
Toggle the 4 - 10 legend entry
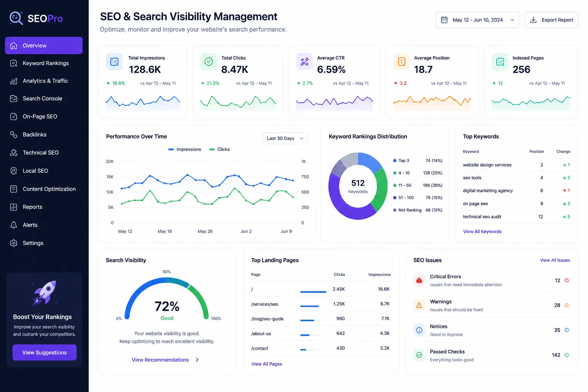coord(418,173)
